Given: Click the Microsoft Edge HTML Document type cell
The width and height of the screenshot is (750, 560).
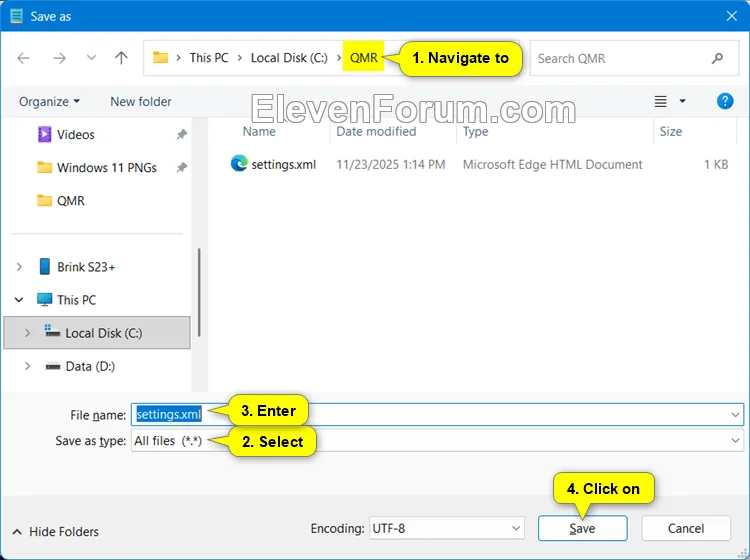Looking at the screenshot, I should tap(552, 165).
